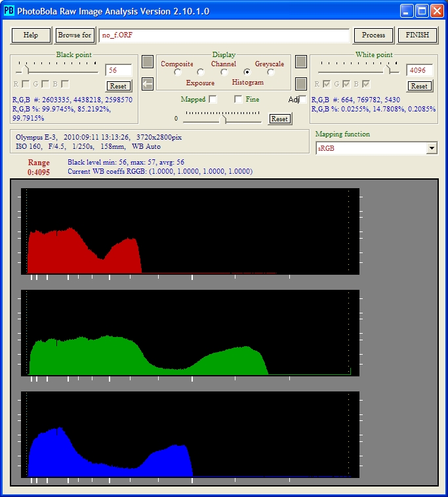Screen dimensions: 448x497
Task: Click the 'Current WB coeffs RGGB' text
Action: (160, 172)
